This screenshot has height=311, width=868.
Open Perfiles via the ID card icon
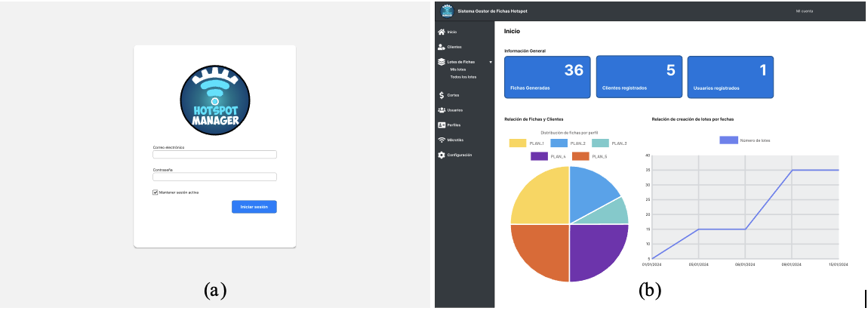(x=442, y=125)
